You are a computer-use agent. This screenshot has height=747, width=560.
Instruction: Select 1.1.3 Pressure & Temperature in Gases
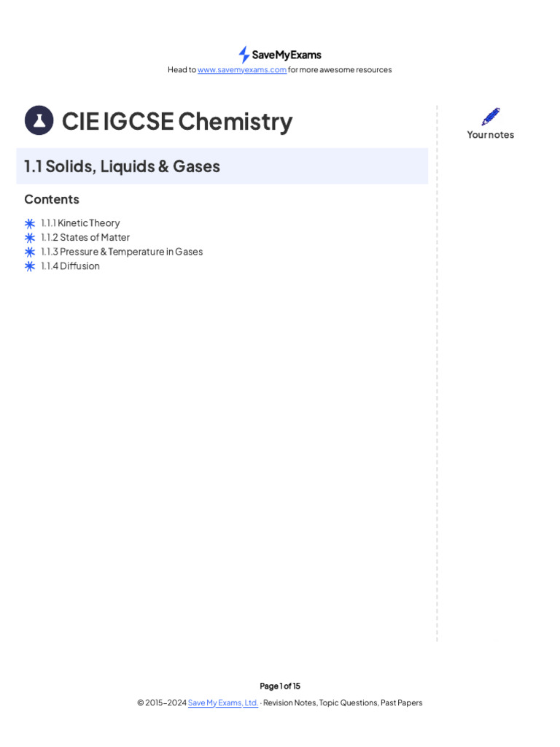tap(122, 252)
